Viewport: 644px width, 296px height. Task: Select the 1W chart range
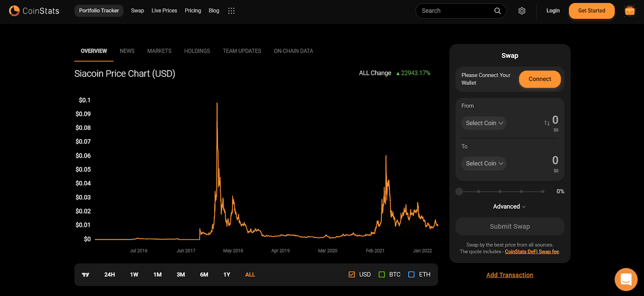(134, 275)
